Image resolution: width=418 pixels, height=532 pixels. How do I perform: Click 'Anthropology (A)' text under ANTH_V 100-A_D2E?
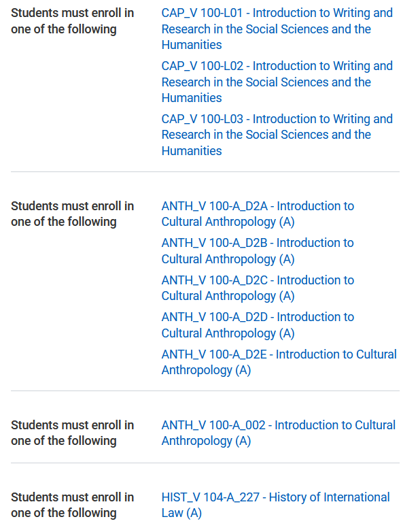click(x=206, y=370)
